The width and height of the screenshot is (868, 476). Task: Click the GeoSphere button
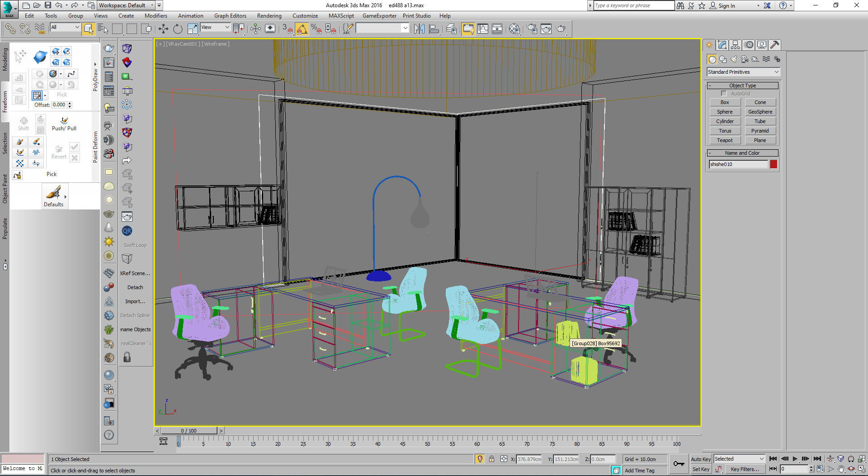[x=760, y=112]
